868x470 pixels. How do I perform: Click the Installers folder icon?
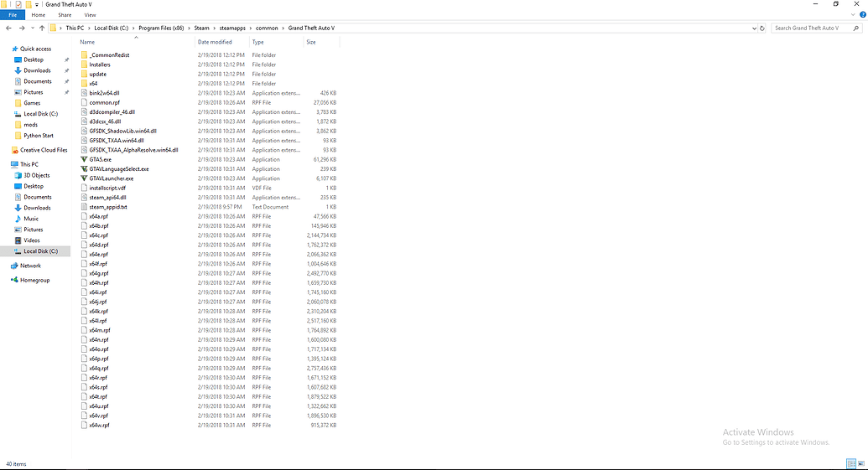point(84,65)
